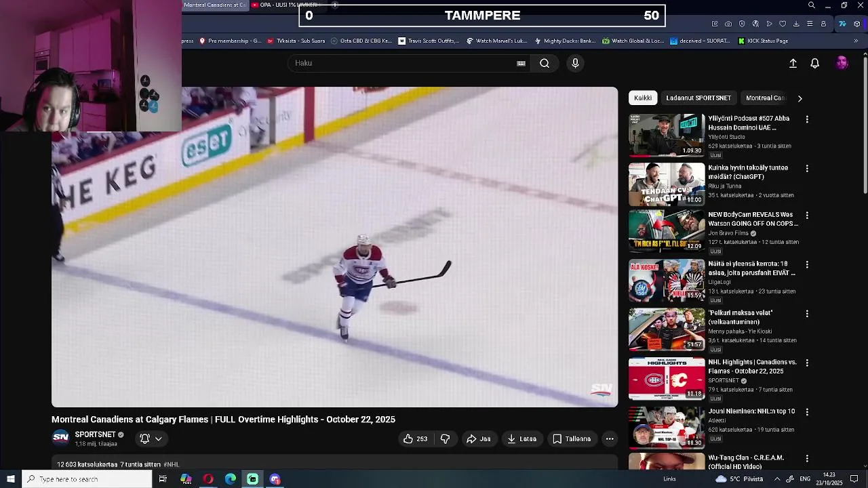Switch to the OPA - UUSI browser tab
This screenshot has width=868, height=488.
coord(288,5)
